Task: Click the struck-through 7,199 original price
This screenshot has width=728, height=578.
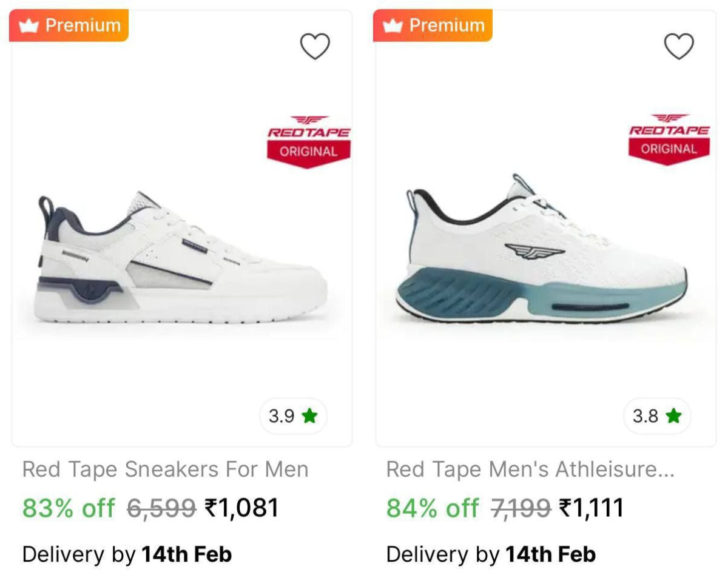Action: pos(521,508)
